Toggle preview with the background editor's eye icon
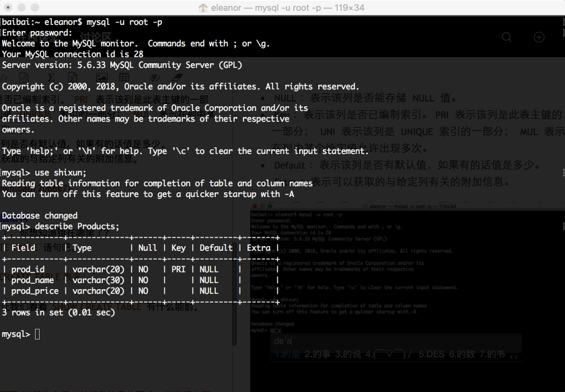This screenshot has height=392, width=565. click(x=155, y=77)
